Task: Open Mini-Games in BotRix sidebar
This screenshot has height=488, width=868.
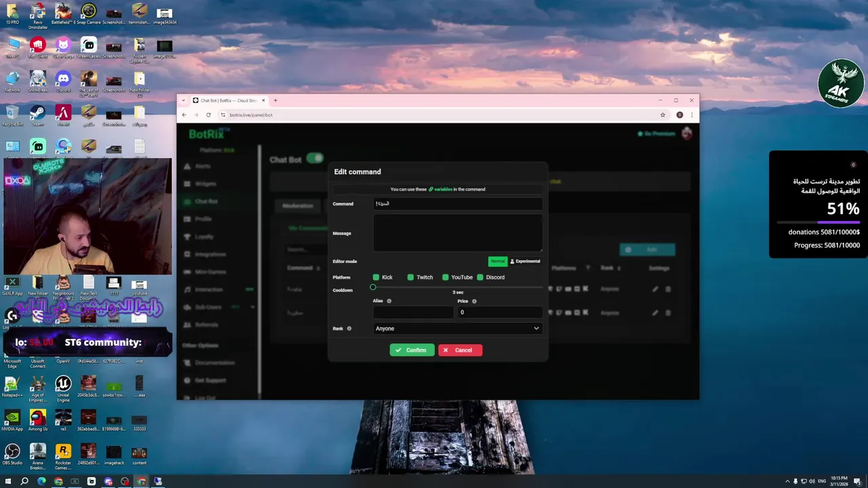Action: pyautogui.click(x=210, y=272)
